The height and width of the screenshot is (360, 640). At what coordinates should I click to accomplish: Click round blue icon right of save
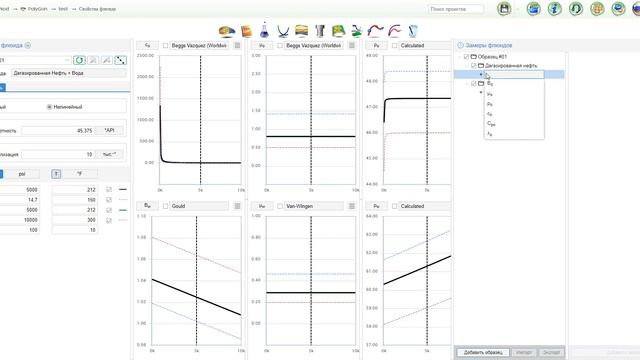tap(533, 9)
